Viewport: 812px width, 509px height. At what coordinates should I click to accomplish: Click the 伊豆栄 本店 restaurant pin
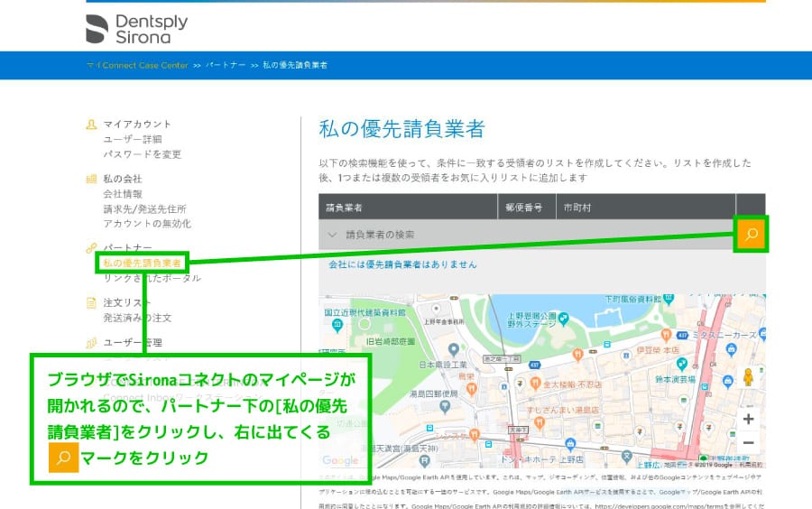pyautogui.click(x=666, y=335)
